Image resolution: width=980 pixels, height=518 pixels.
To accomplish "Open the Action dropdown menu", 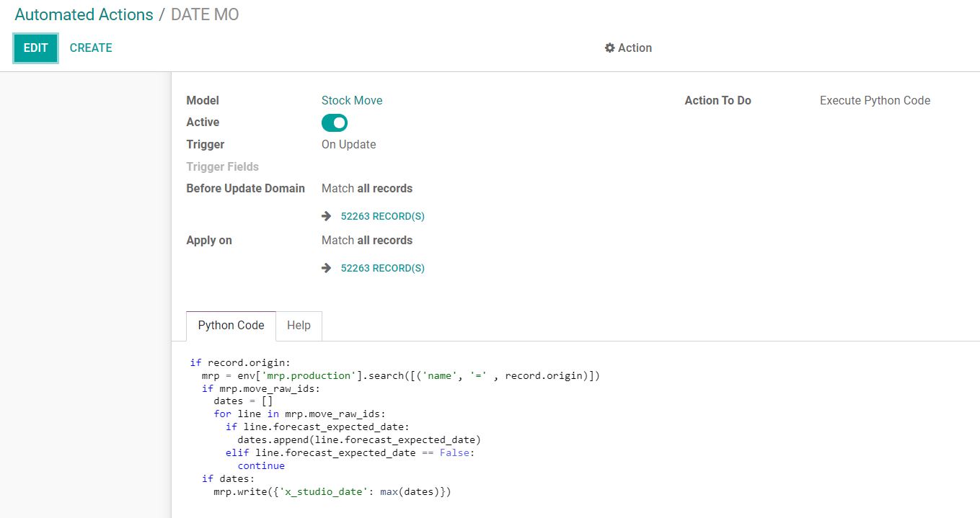I will (628, 48).
